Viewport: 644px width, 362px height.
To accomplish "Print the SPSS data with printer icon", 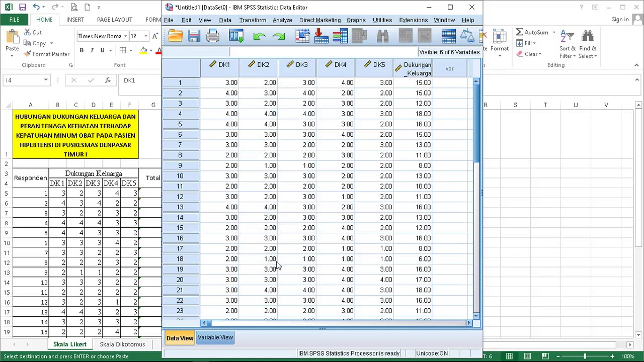I will [x=213, y=36].
